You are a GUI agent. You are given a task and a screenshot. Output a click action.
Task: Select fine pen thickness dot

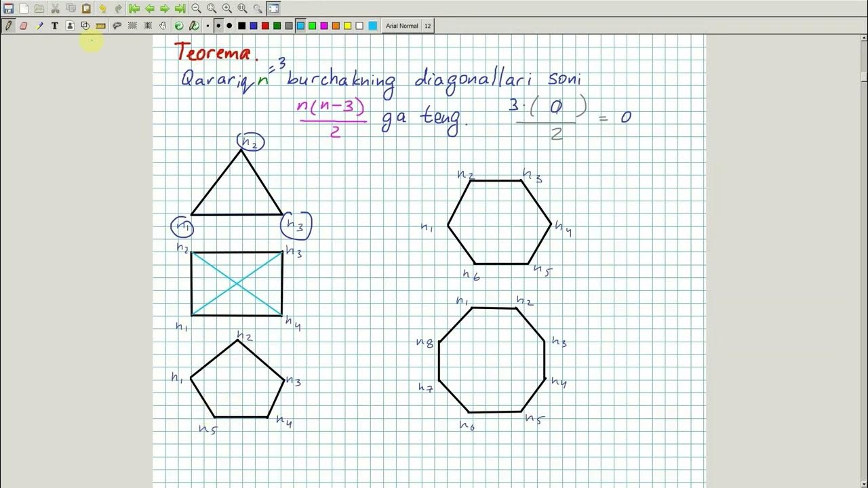point(208,26)
